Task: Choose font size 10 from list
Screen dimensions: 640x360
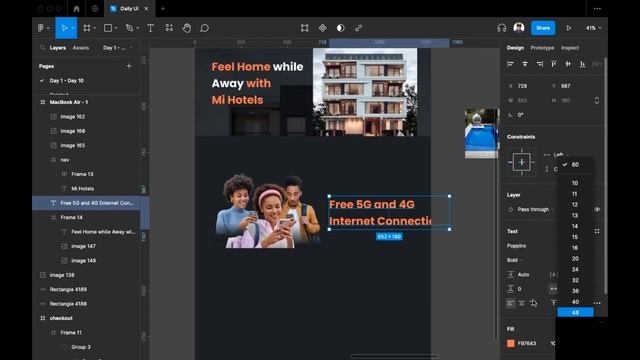Action: point(575,183)
